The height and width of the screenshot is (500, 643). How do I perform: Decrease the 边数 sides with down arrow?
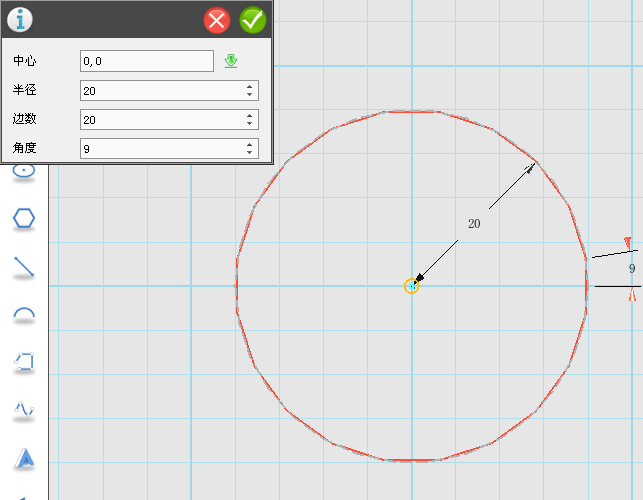point(249,123)
